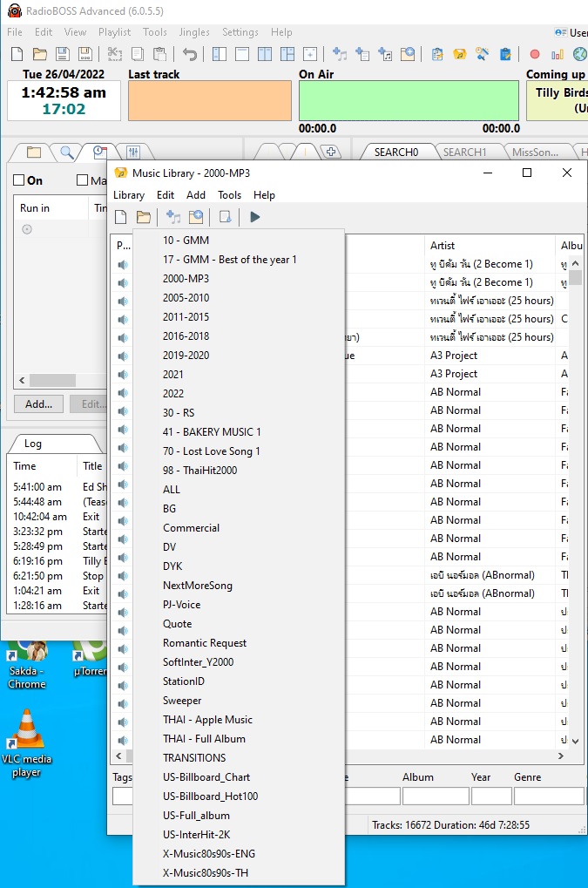Select the SEARCH0 playlist tab

pyautogui.click(x=396, y=152)
